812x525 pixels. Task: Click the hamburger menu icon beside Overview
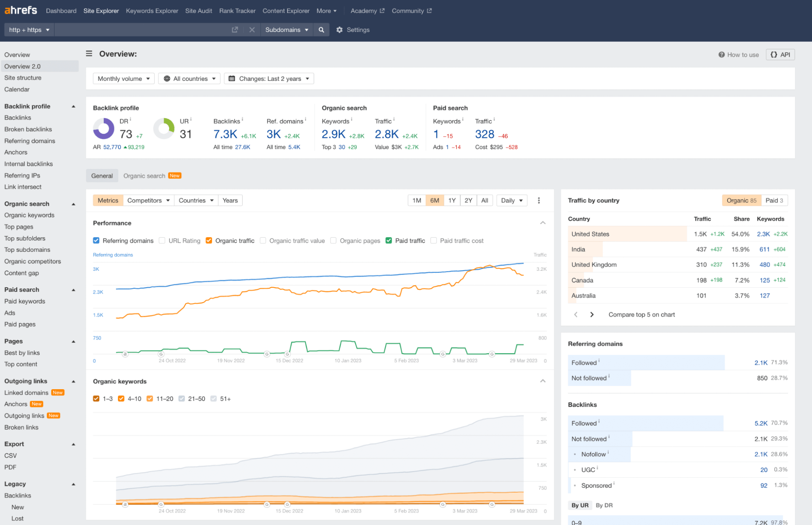89,54
